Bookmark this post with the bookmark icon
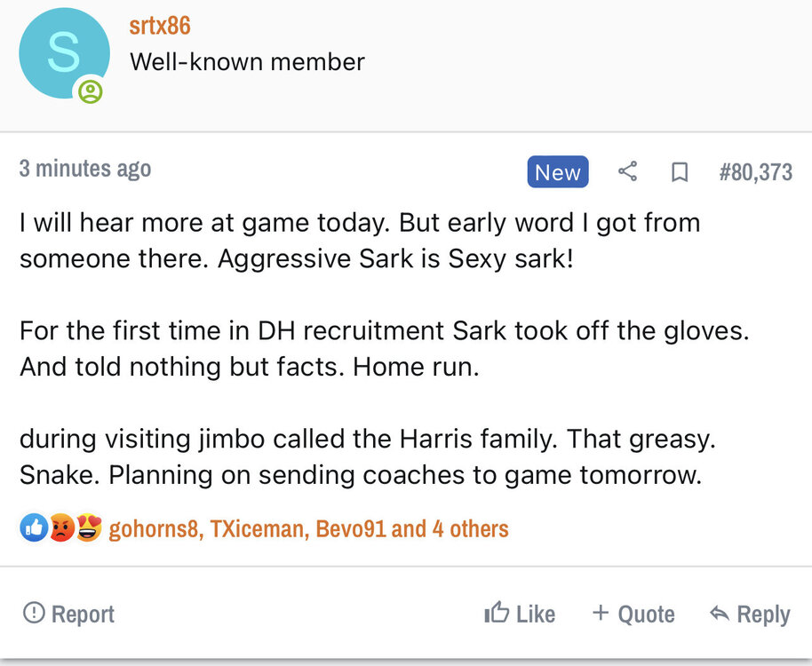This screenshot has width=812, height=666. [680, 172]
